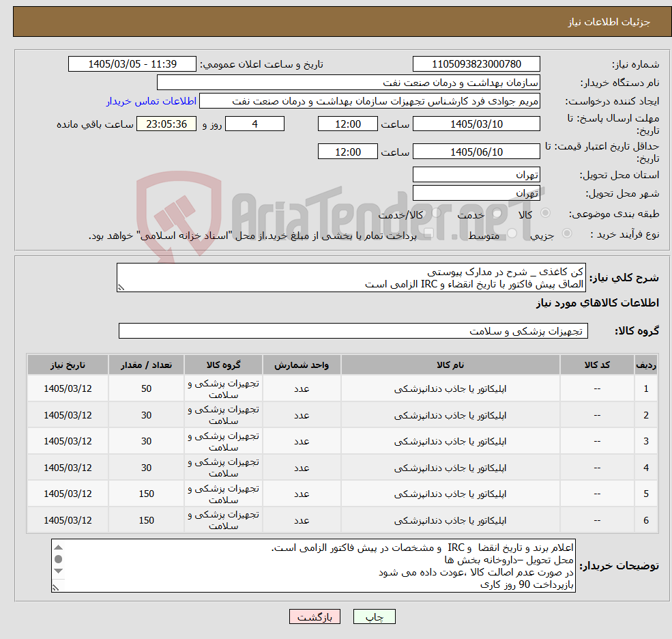
Task: Click the ردیف column header
Action: click(x=646, y=365)
